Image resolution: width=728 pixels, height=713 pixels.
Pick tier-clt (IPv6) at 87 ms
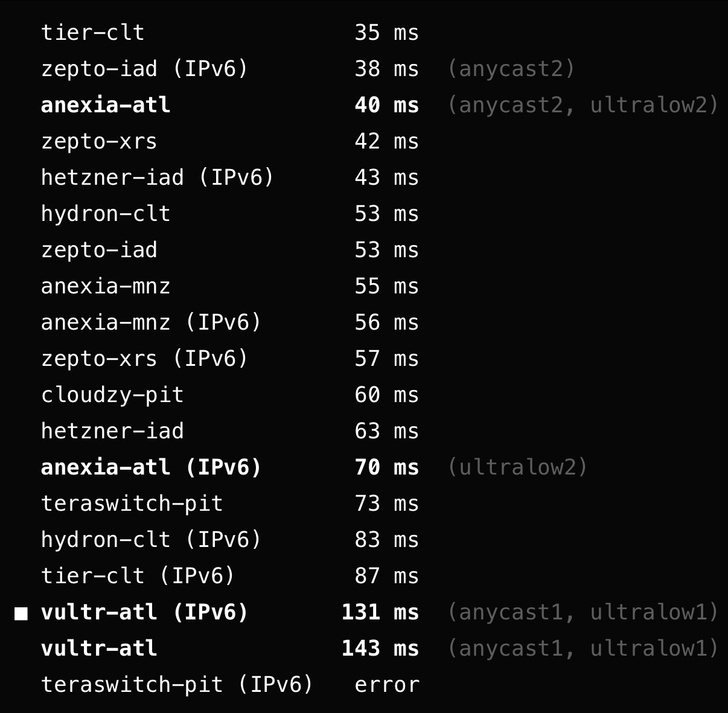[138, 576]
